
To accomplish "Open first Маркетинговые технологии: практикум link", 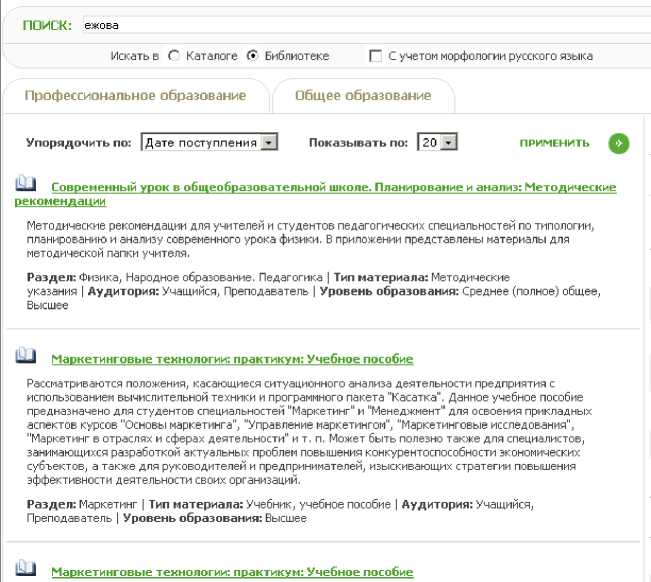I will (x=232, y=359).
